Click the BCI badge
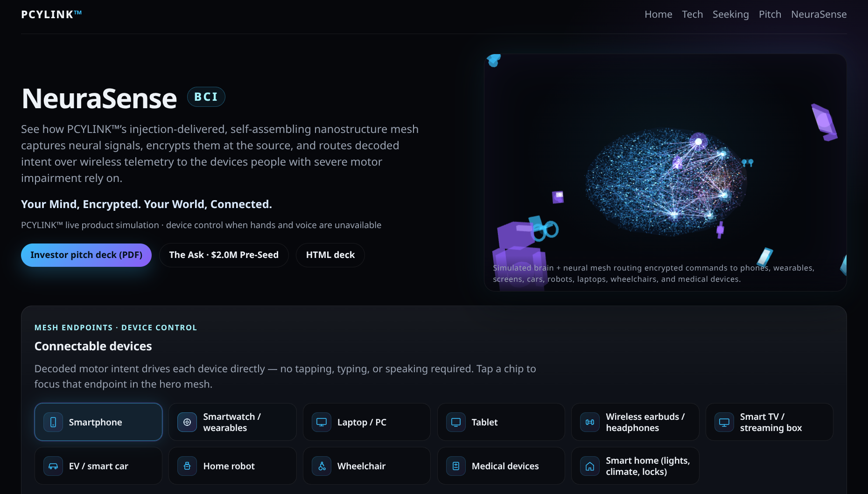This screenshot has width=868, height=494. pos(206,97)
